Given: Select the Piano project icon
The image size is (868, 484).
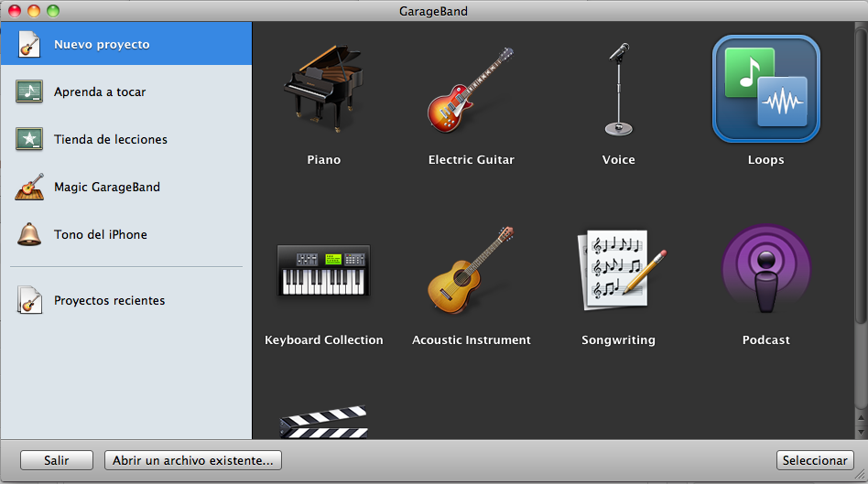Looking at the screenshot, I should pyautogui.click(x=324, y=89).
